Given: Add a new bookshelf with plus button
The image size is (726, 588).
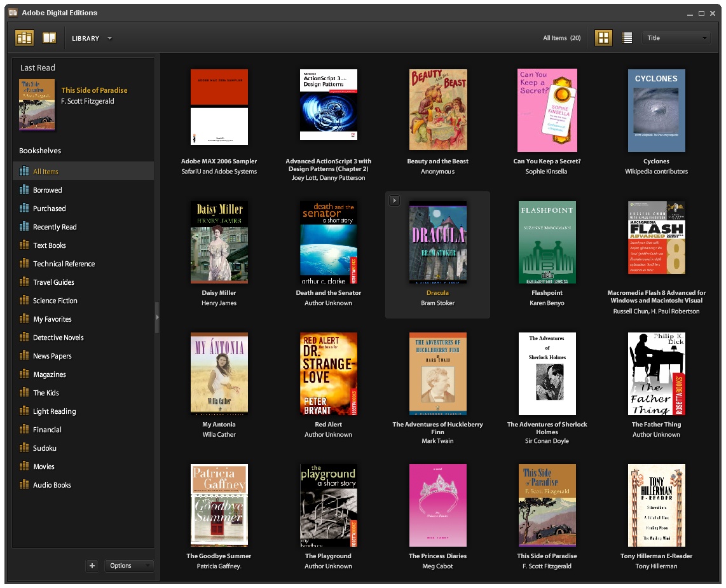Looking at the screenshot, I should pos(92,565).
